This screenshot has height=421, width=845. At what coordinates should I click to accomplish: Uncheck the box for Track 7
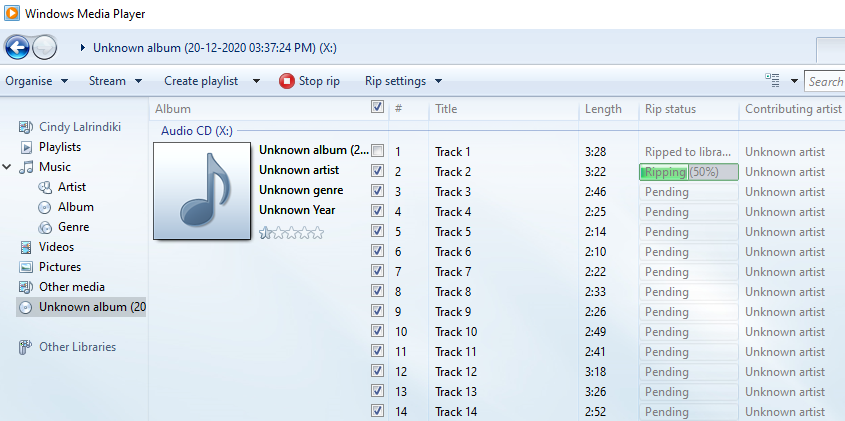(378, 271)
